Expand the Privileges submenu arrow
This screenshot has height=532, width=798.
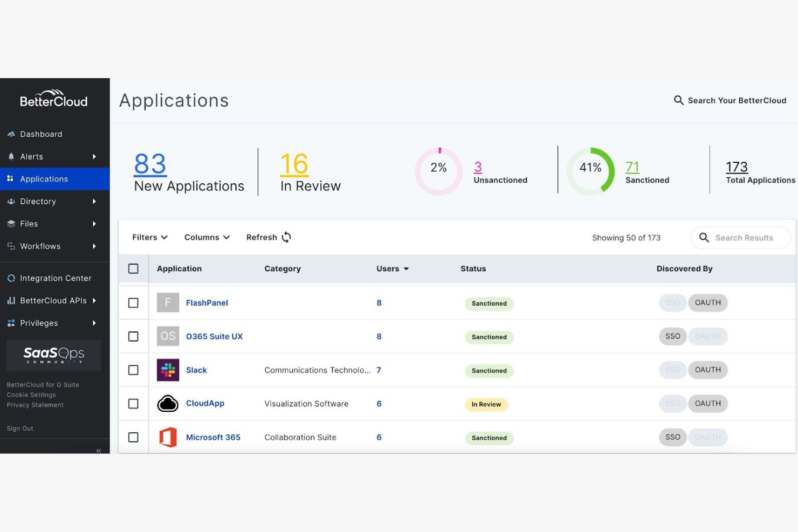[x=94, y=323]
